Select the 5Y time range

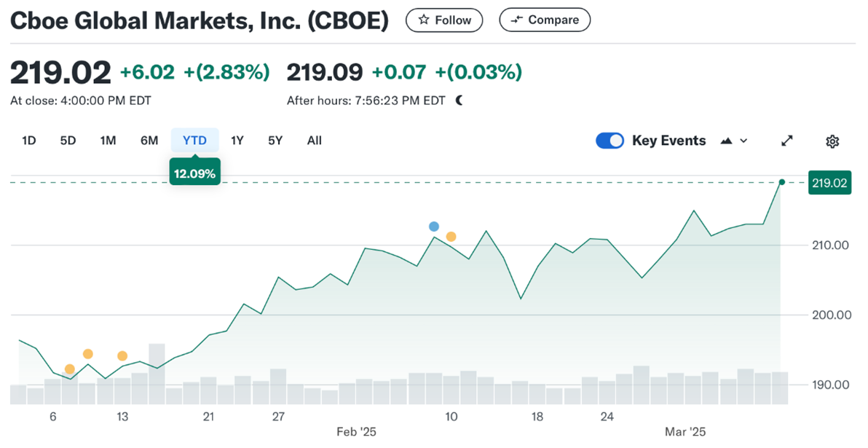(275, 141)
